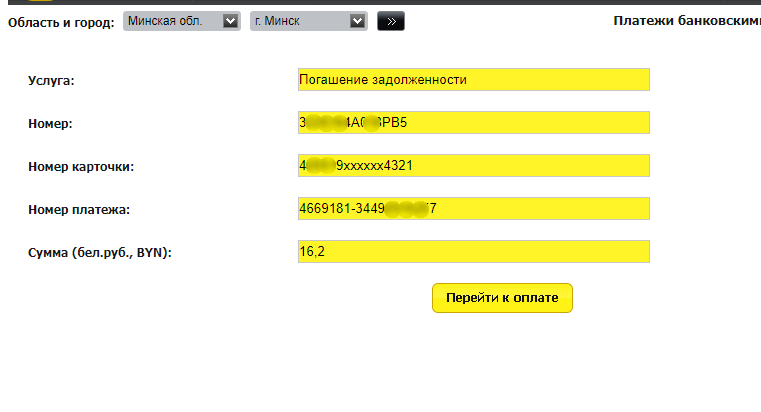Open the г. Минск city dropdown

[309, 21]
